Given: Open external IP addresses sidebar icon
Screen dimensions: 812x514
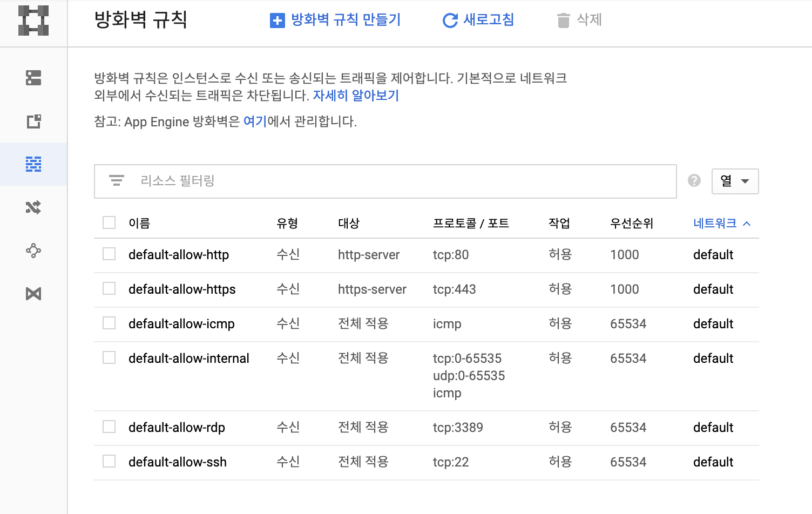Looking at the screenshot, I should tap(33, 121).
